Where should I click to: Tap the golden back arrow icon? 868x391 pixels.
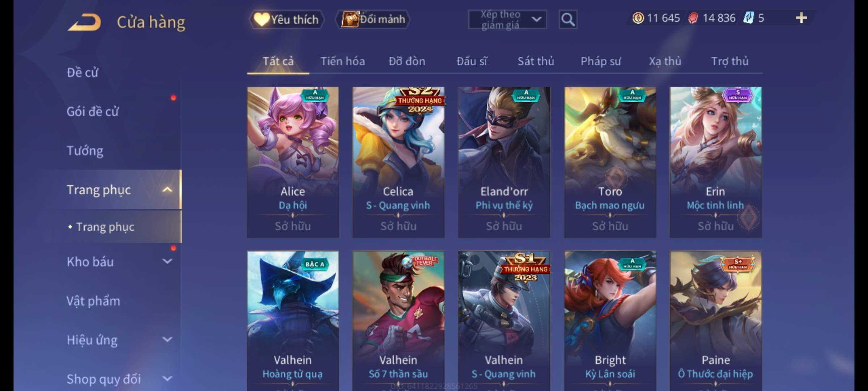pyautogui.click(x=84, y=22)
